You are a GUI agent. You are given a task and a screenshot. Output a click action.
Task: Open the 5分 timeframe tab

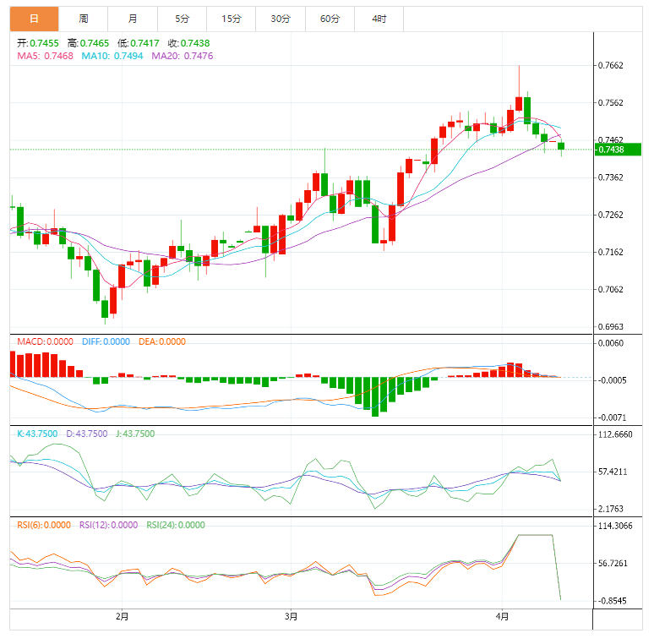182,19
